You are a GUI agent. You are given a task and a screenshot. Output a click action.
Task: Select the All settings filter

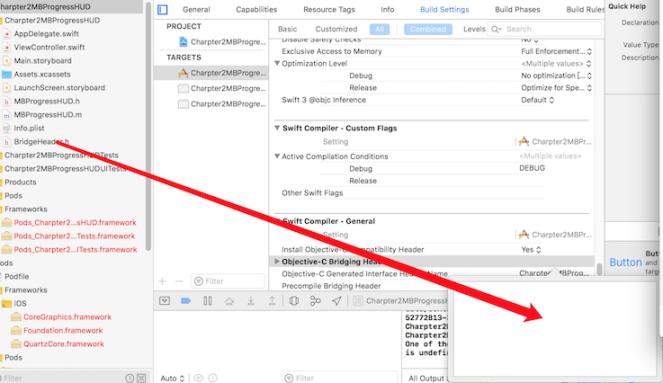coord(379,29)
